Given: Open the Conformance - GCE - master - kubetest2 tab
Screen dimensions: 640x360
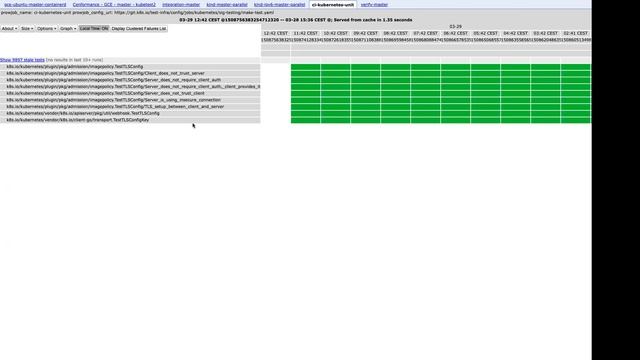Looking at the screenshot, I should click(114, 4).
